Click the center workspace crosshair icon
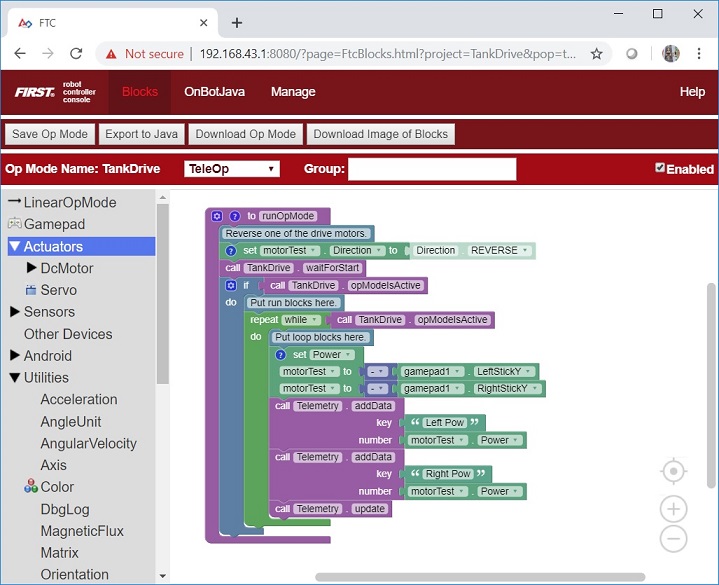719x585 pixels. pos(674,471)
